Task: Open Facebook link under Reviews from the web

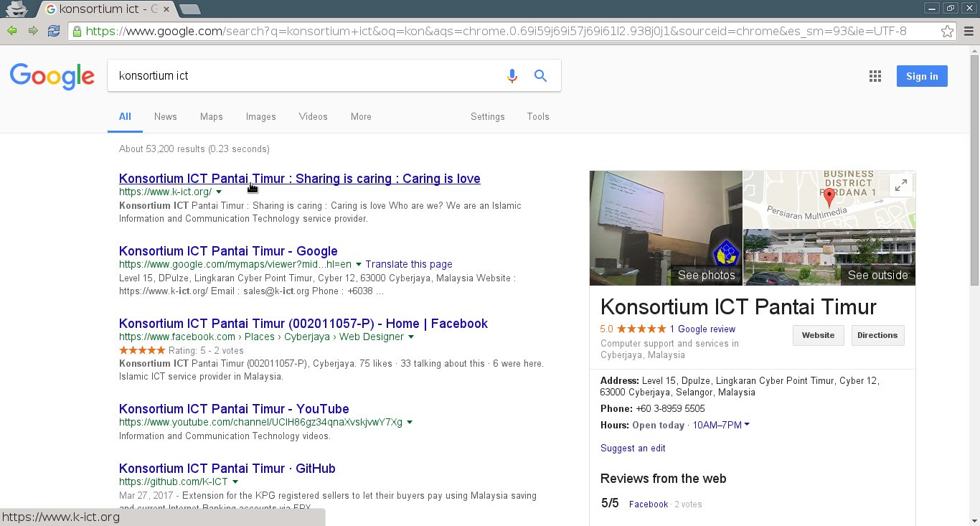Action: pyautogui.click(x=649, y=504)
